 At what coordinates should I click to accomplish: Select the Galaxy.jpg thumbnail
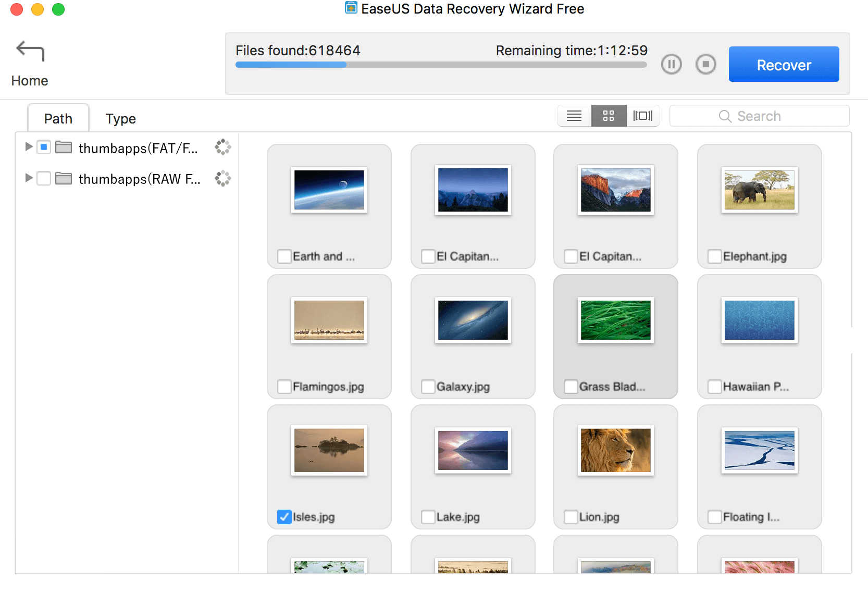tap(473, 320)
